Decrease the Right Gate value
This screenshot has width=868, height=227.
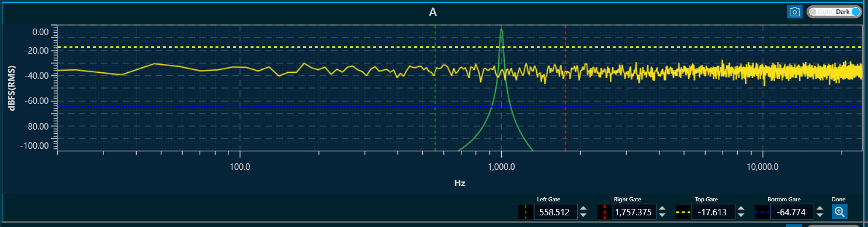tap(662, 216)
